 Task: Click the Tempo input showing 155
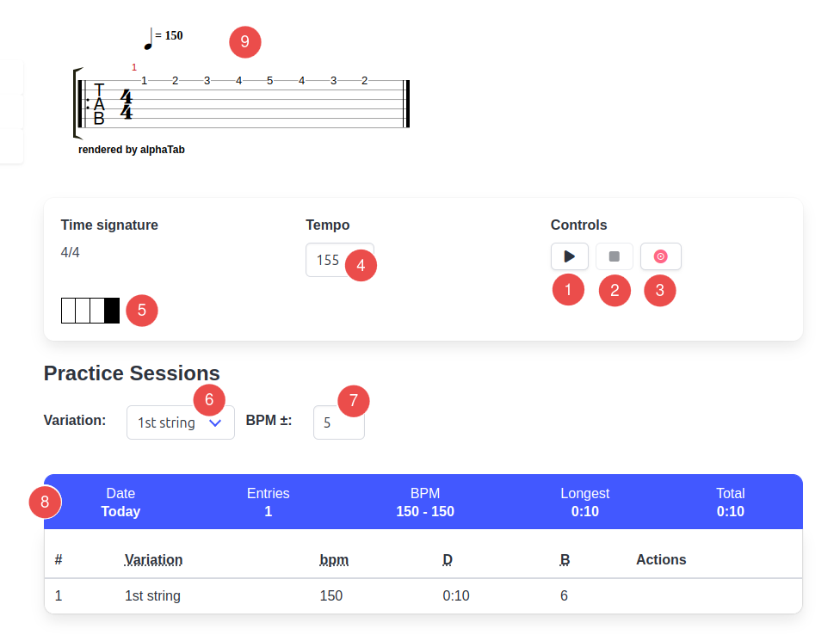tap(340, 260)
